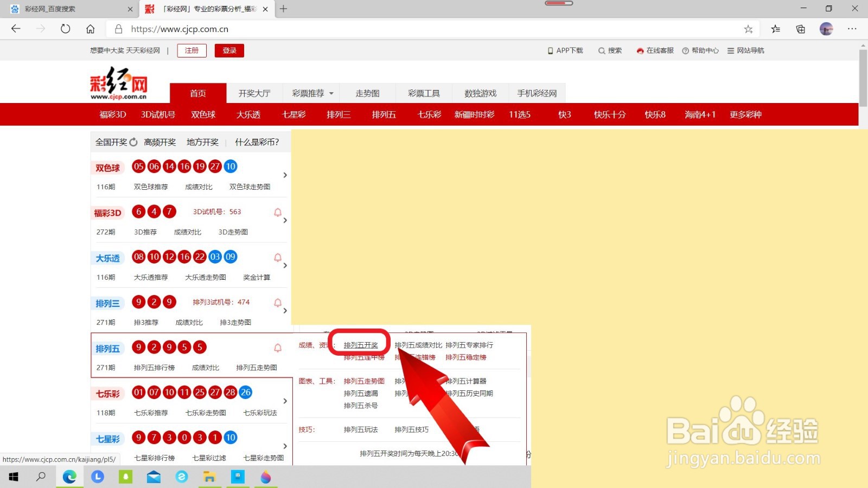The image size is (868, 488).
Task: Open the 排列五玩法 link
Action: click(361, 429)
